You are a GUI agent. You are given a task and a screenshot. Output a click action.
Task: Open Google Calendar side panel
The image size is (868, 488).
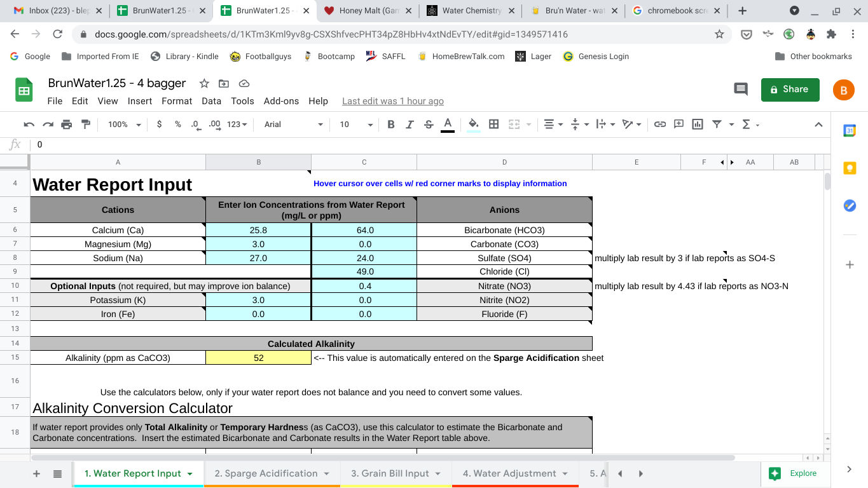[x=850, y=131]
